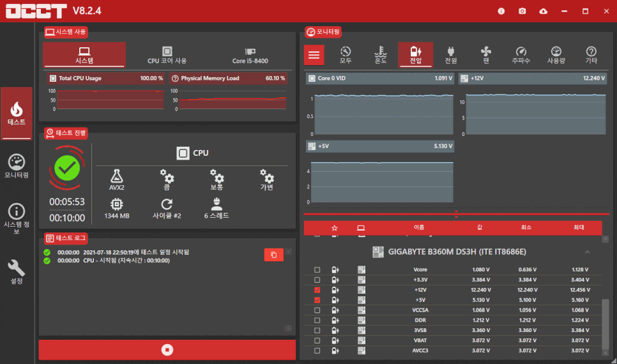Viewport: 617px width, 364px height.
Task: Click the DDR row voltage battery icon
Action: (335, 321)
